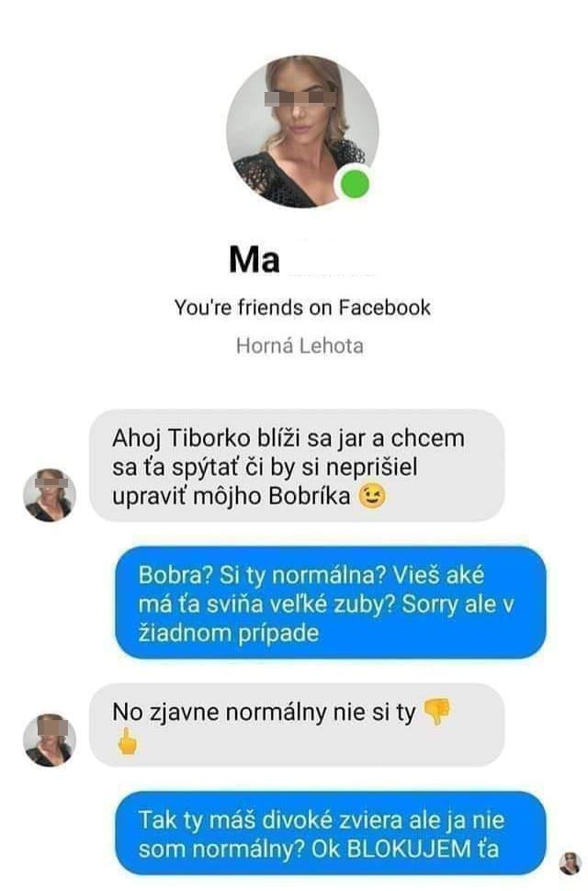The image size is (588, 891).
Task: Select the blue "Tak ty máš divoké zviera" message
Action: 331,834
